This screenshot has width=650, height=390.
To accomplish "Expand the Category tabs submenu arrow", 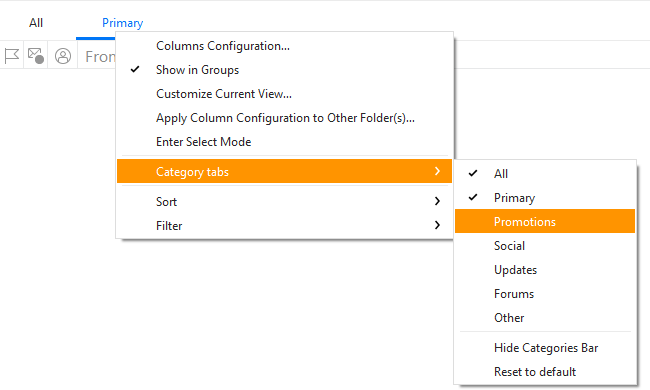I will [437, 171].
